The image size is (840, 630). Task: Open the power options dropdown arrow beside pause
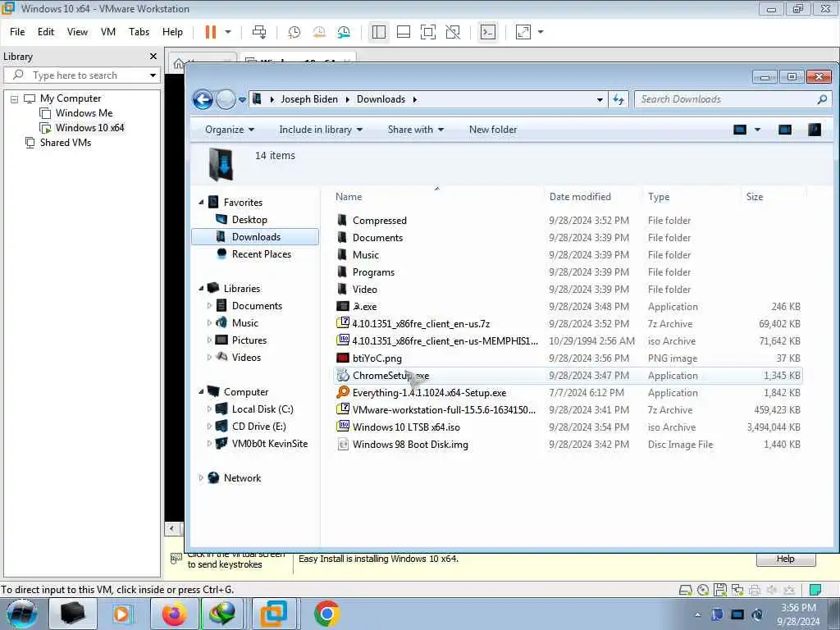click(228, 32)
